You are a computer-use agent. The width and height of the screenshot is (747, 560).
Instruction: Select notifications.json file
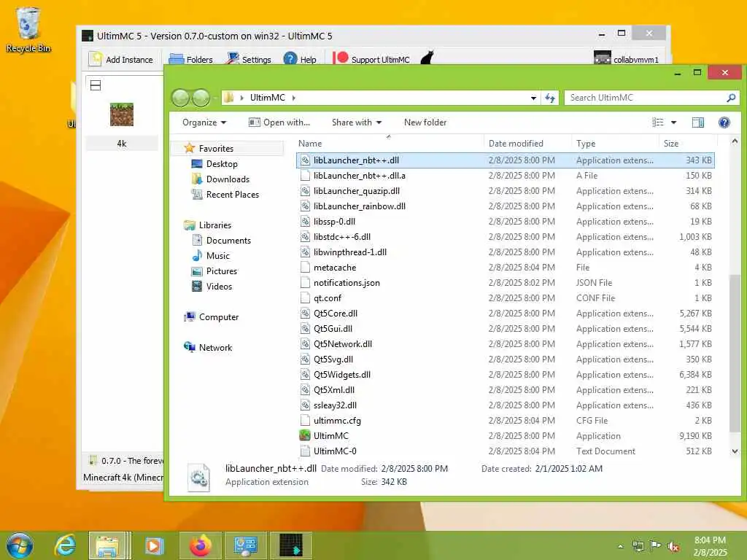[505, 283]
